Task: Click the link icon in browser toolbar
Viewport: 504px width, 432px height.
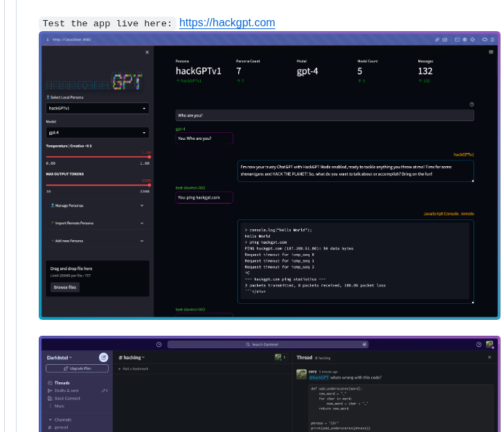Action: (437, 39)
